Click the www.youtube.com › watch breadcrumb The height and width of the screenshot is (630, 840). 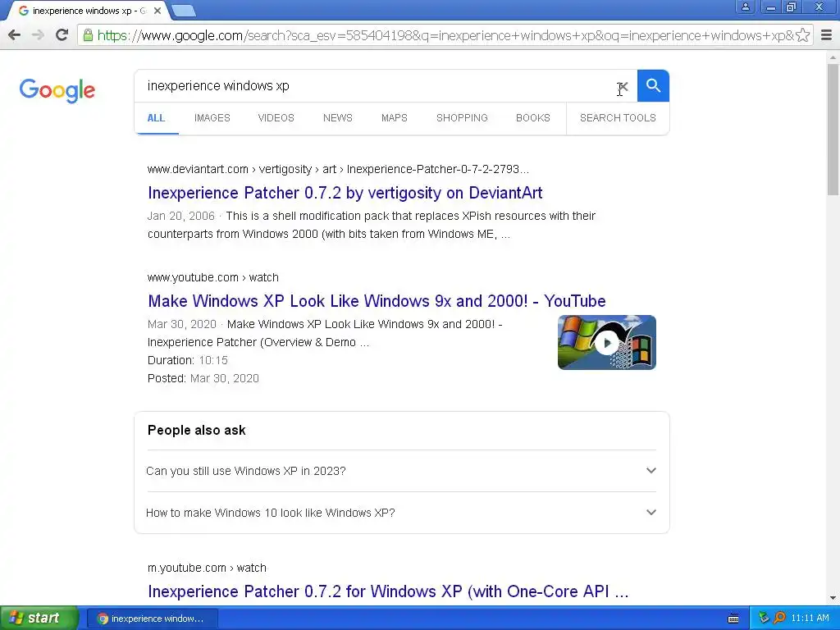(212, 277)
